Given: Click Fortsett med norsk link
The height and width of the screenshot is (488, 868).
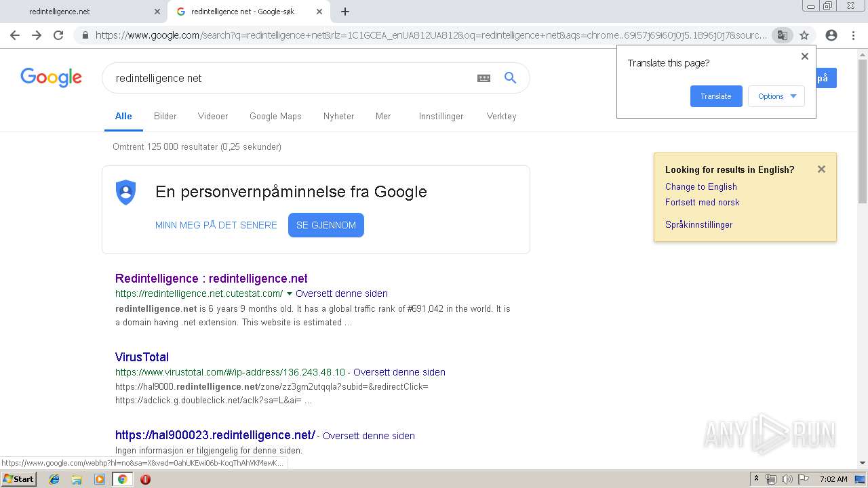Looking at the screenshot, I should (x=703, y=202).
